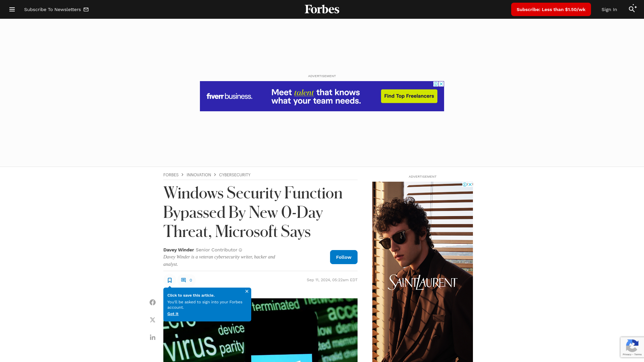Click Subscribe Less than $1.50/wk button
Viewport: 644px width, 362px height.
[551, 9]
